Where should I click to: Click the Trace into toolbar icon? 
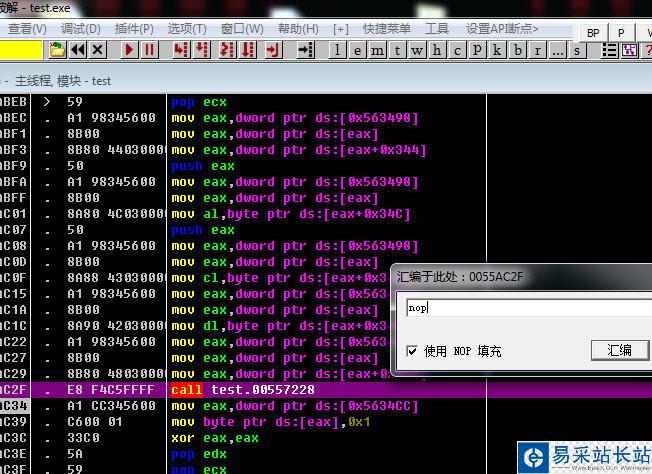pos(228,50)
